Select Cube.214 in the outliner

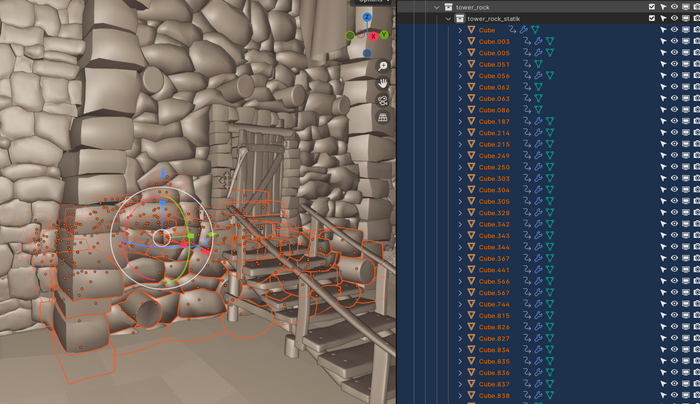[494, 133]
